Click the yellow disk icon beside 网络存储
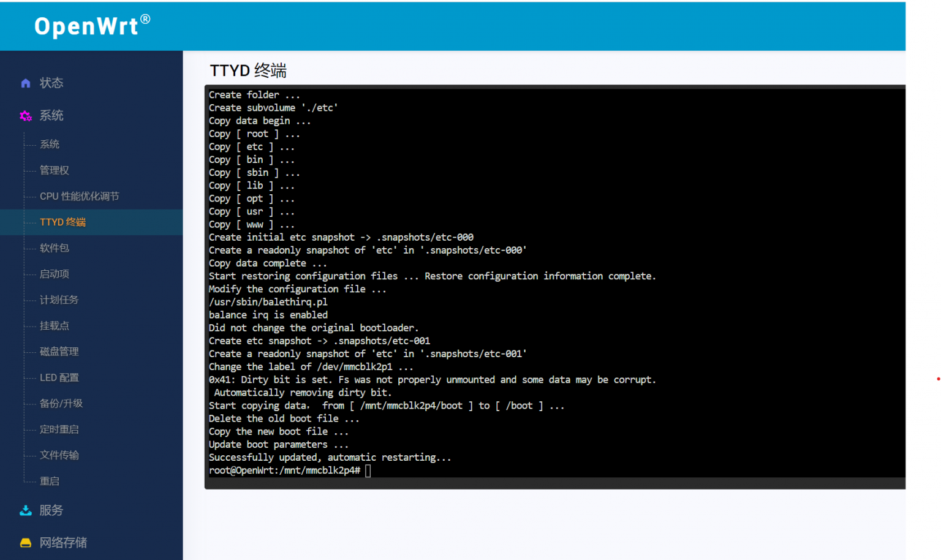Viewport: 941px width, 560px height. [26, 543]
